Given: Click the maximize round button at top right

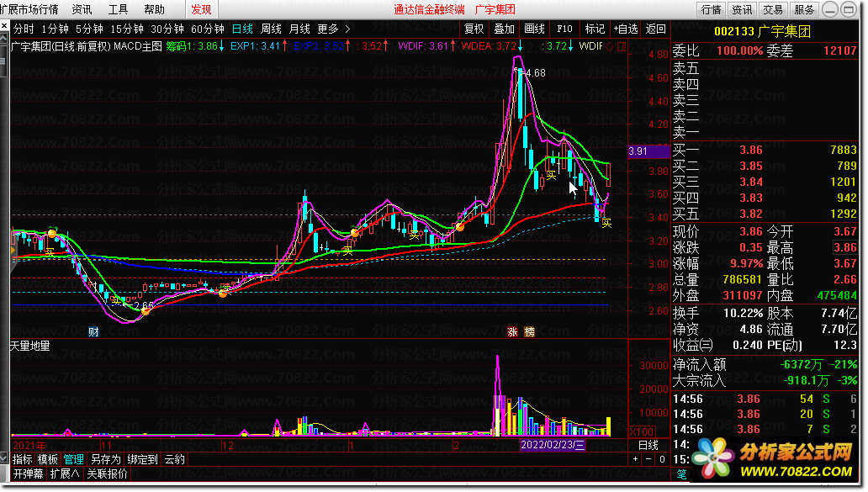Looking at the screenshot, I should 848,9.
